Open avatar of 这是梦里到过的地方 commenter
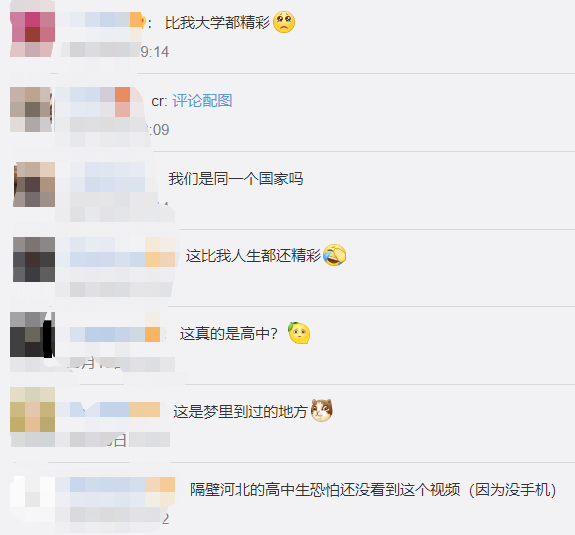This screenshot has width=575, height=535. tap(33, 410)
